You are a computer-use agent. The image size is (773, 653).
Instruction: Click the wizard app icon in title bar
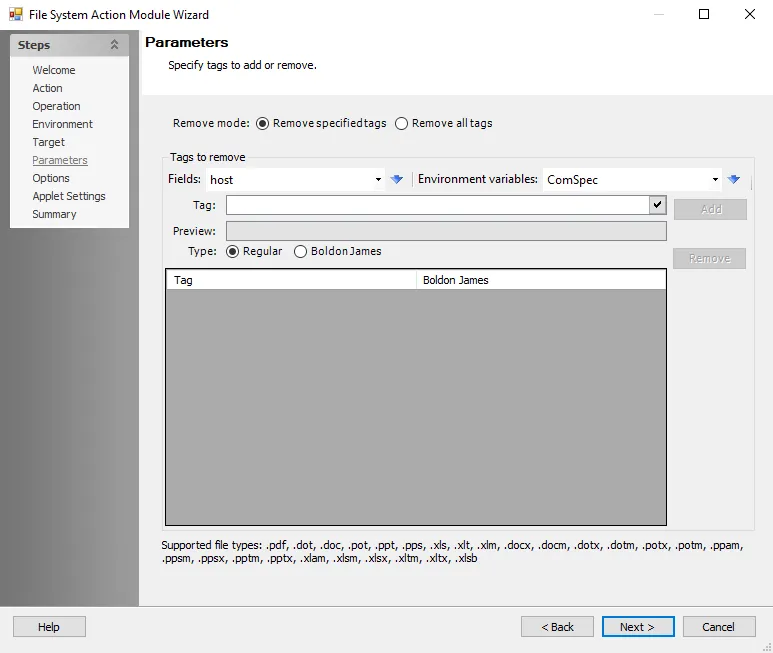pos(16,14)
